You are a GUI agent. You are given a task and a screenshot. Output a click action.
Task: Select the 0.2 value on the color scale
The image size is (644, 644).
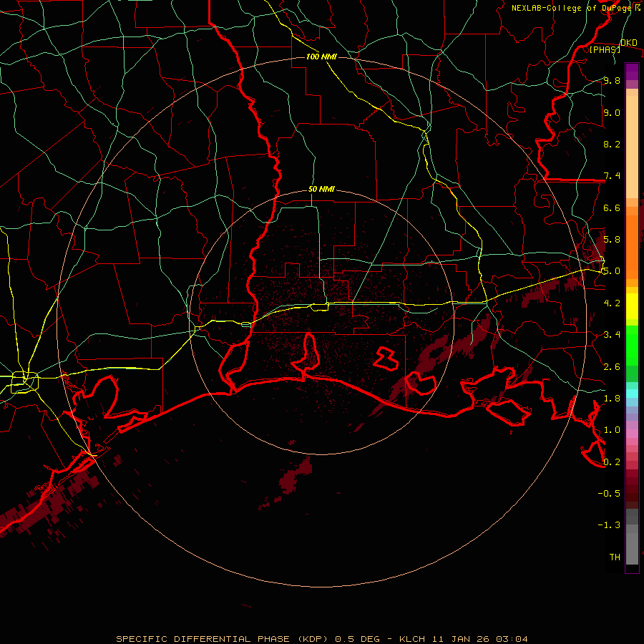coord(612,462)
